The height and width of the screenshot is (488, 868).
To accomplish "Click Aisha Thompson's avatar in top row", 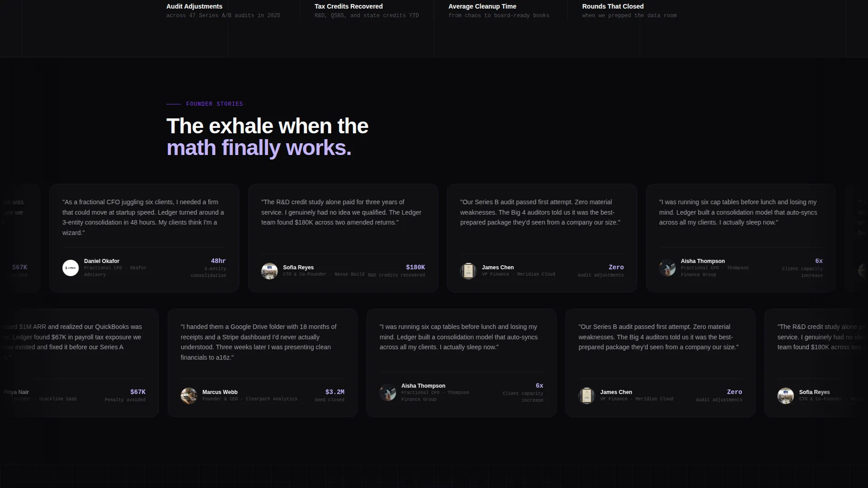I will (667, 268).
